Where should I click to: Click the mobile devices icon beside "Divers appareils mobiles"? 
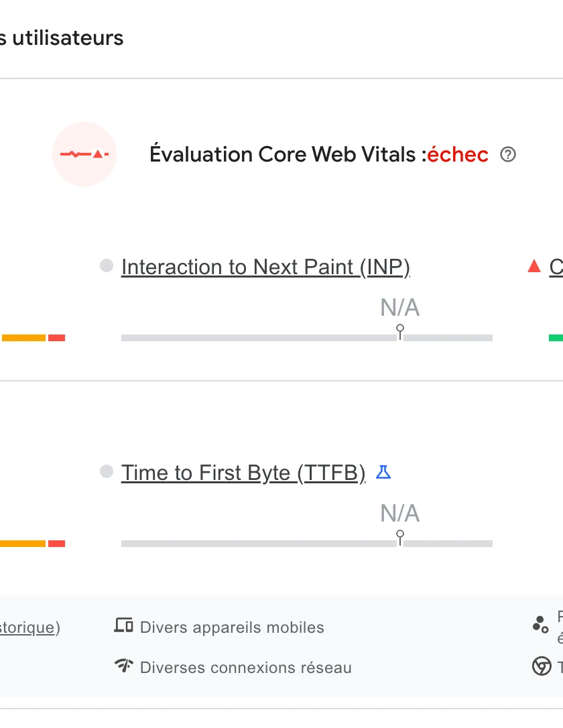[123, 625]
